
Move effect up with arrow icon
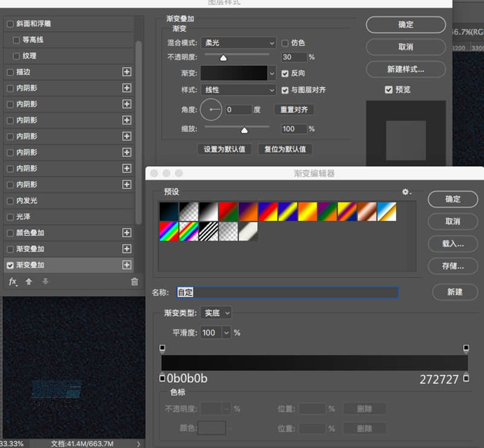[x=28, y=281]
